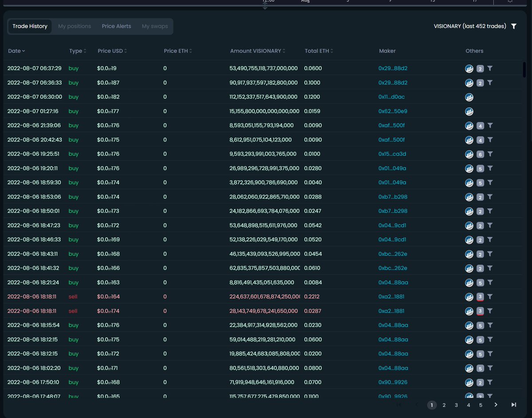The width and height of the screenshot is (532, 418).
Task: Open the chart icon for the 06:30:00 trade
Action: (469, 97)
